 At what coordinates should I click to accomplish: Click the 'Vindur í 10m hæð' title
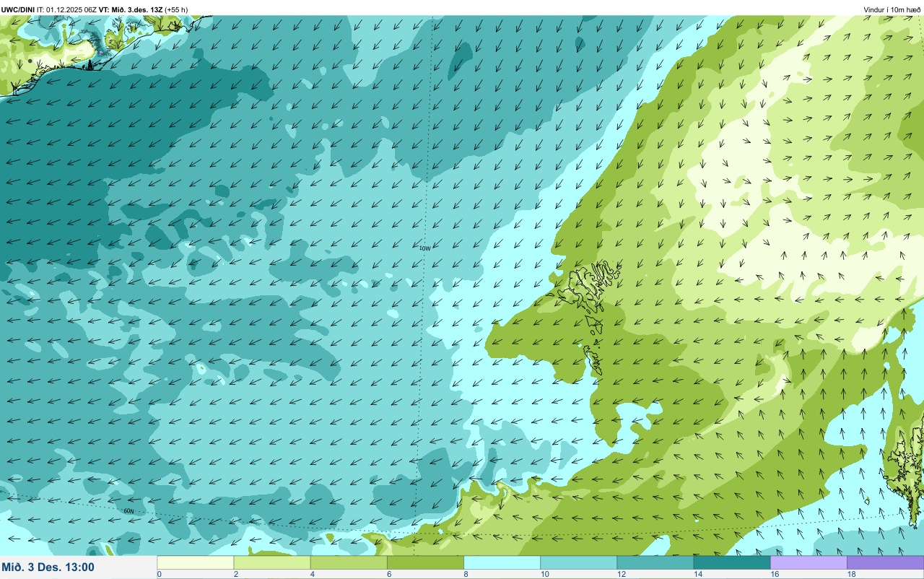892,9
